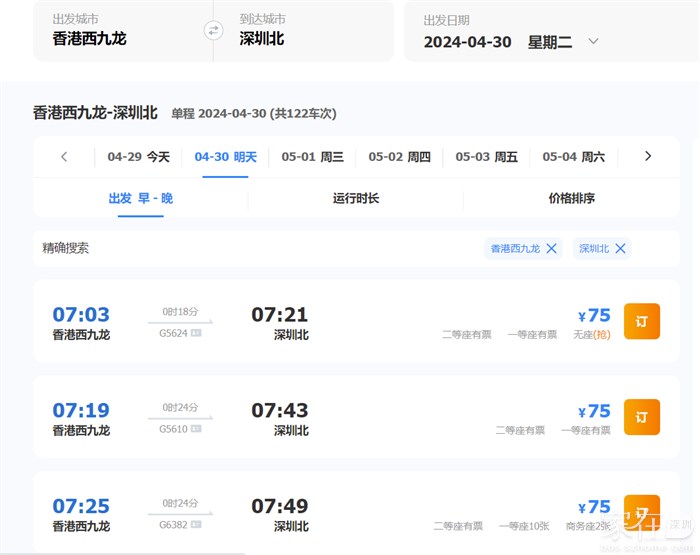Sort by 运行时长 travel duration

355,198
